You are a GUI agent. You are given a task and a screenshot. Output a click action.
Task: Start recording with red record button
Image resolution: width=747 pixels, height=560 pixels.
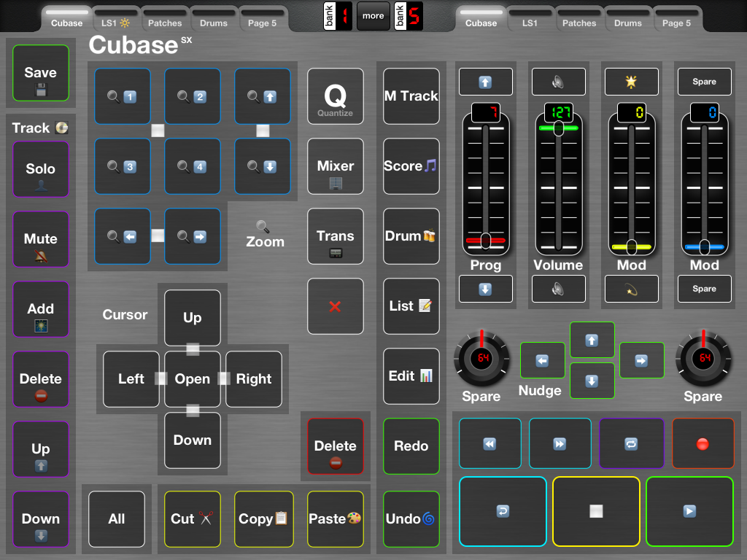point(703,444)
